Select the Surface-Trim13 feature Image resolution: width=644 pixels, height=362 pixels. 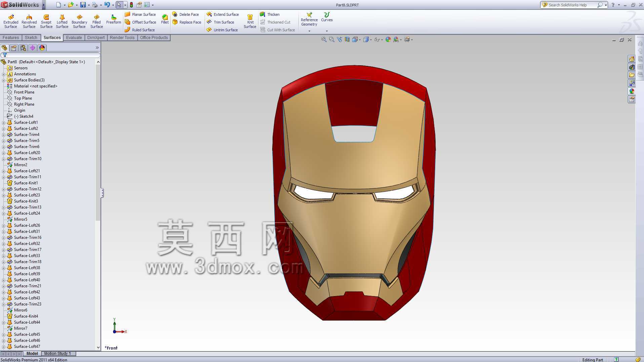[x=28, y=207]
